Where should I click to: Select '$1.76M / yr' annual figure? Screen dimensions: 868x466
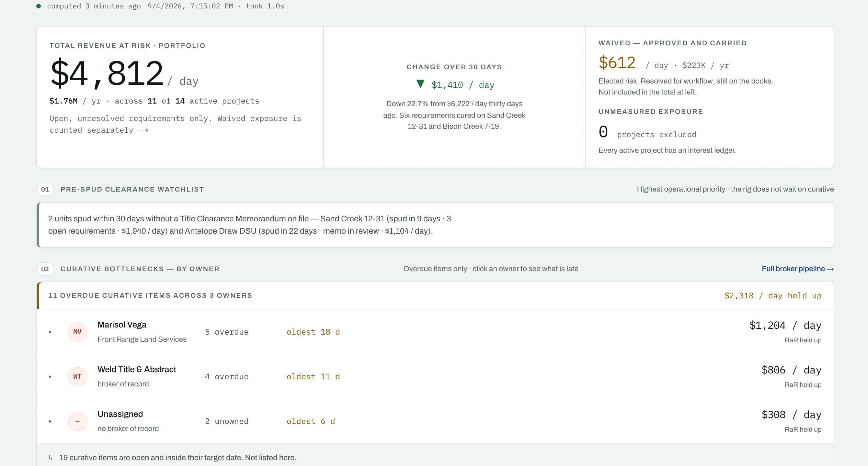tap(75, 101)
